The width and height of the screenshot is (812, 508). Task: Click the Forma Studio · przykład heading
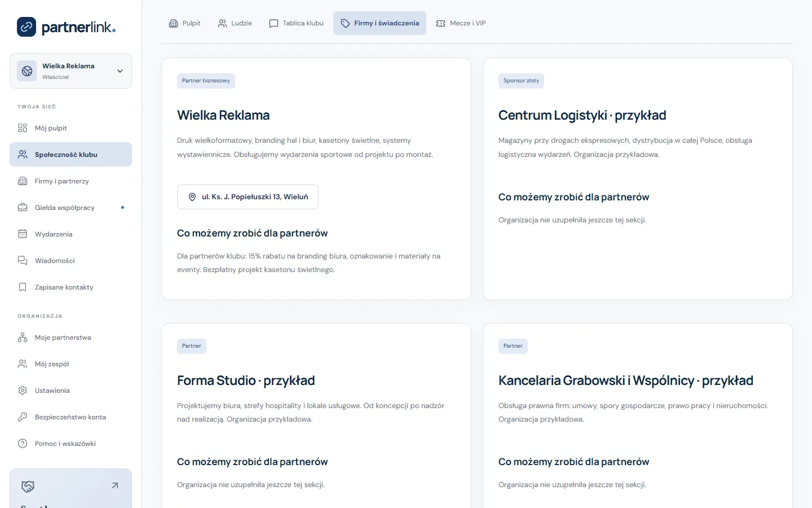click(246, 380)
